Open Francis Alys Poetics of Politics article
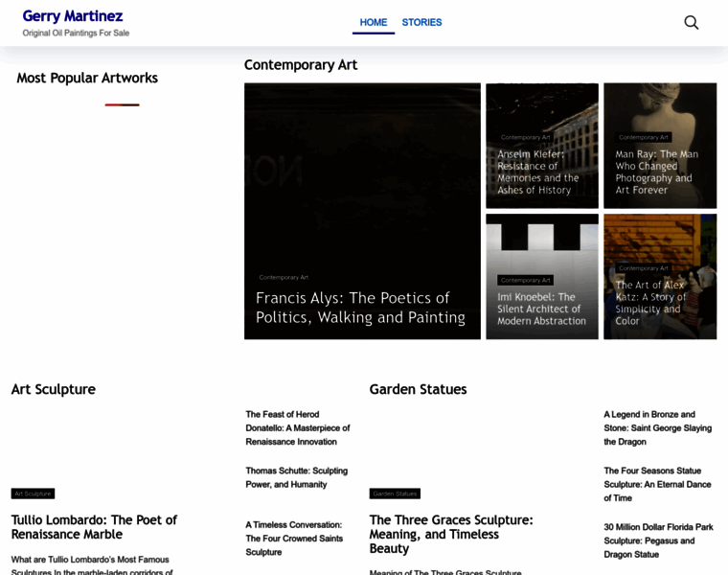Viewport: 728px width, 575px height. tap(360, 308)
